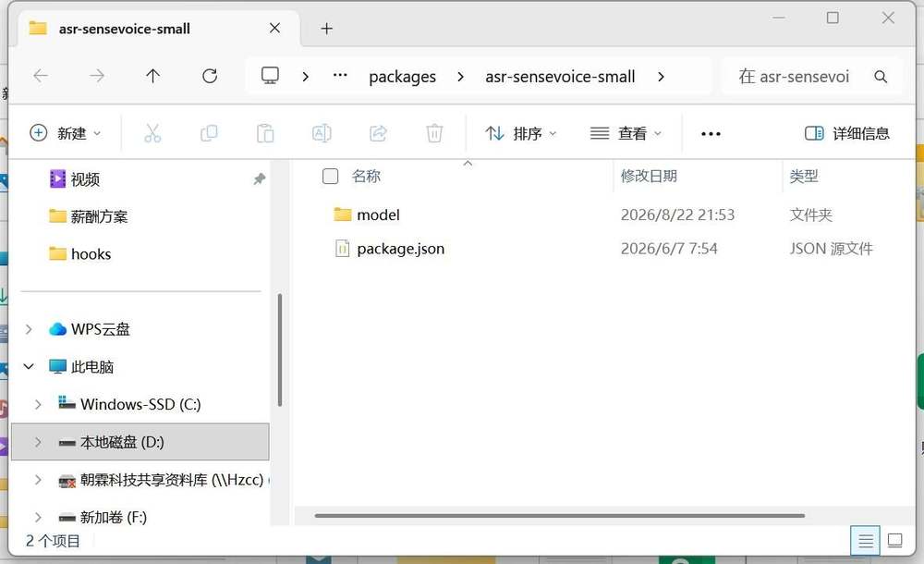Viewport: 924px width, 564px height.
Task: Sort by the 名称 column header
Action: pos(365,176)
